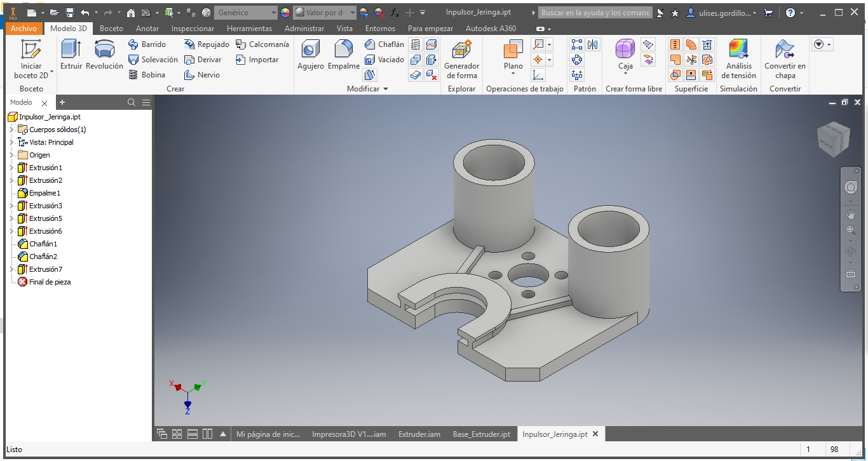Select the Empalme fillet tool
The width and height of the screenshot is (868, 461).
[x=344, y=55]
